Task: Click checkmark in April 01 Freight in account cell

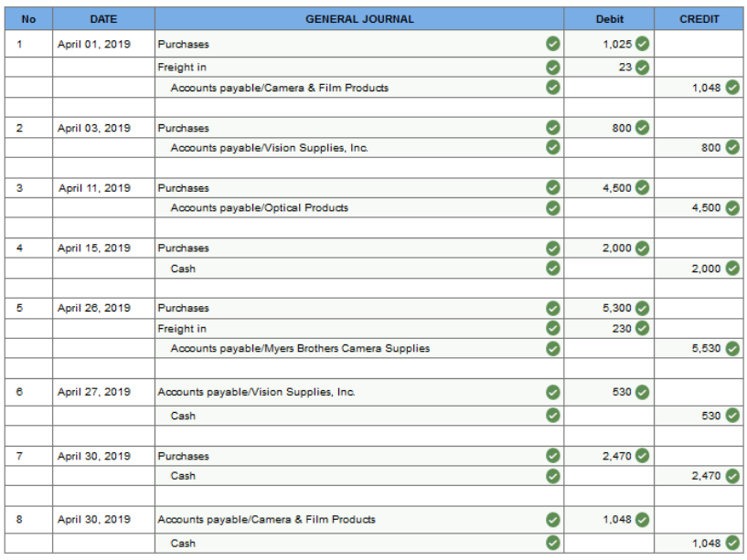Action: point(552,67)
